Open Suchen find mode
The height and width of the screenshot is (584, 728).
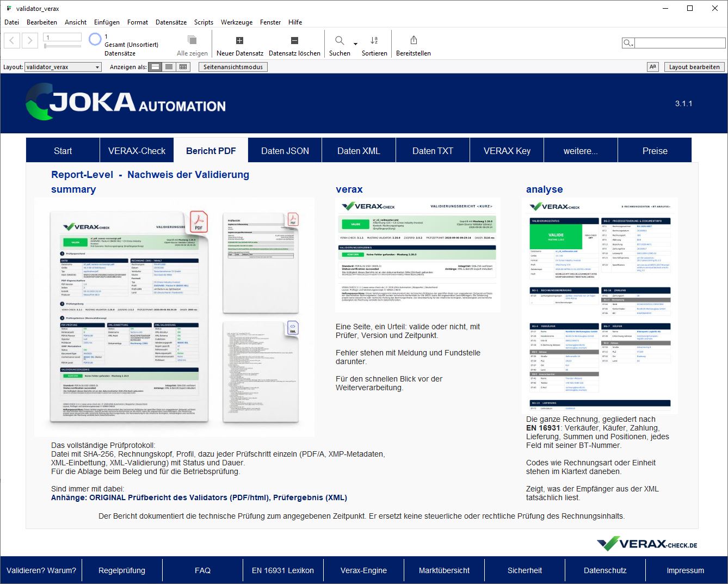point(340,46)
